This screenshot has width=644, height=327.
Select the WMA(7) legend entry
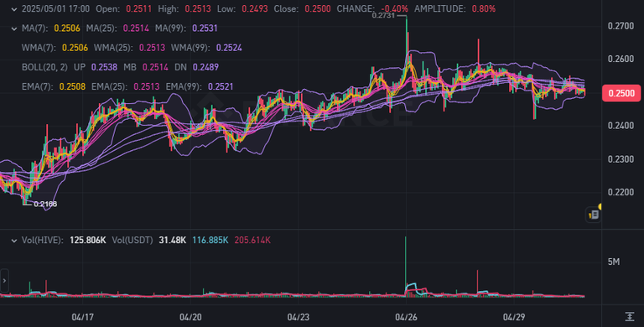[55, 48]
